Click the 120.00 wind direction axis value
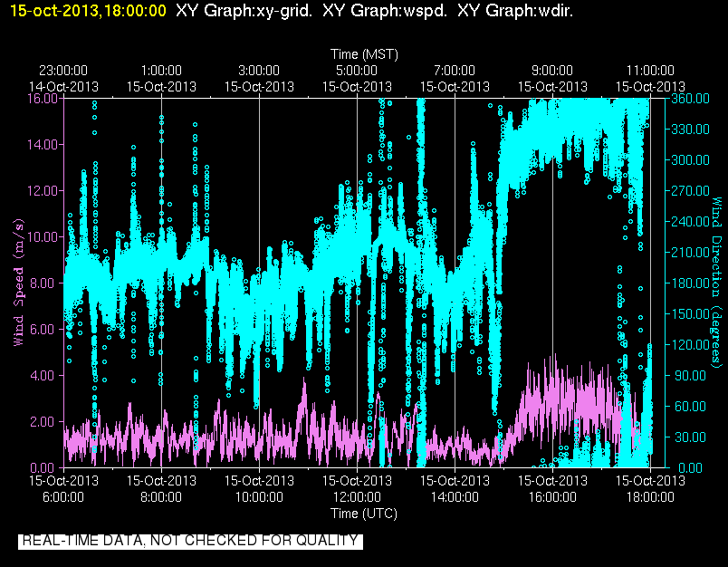 [x=690, y=344]
